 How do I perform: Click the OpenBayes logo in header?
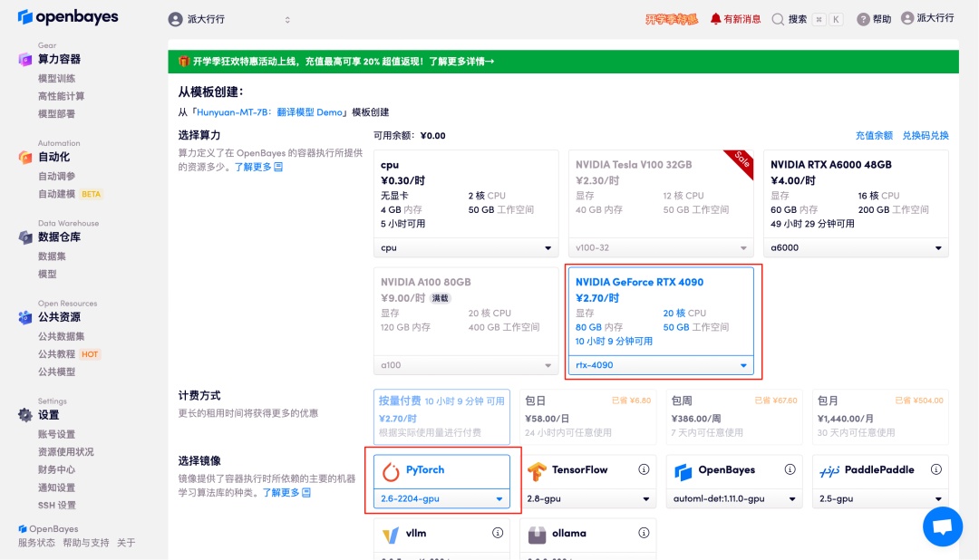tap(68, 18)
